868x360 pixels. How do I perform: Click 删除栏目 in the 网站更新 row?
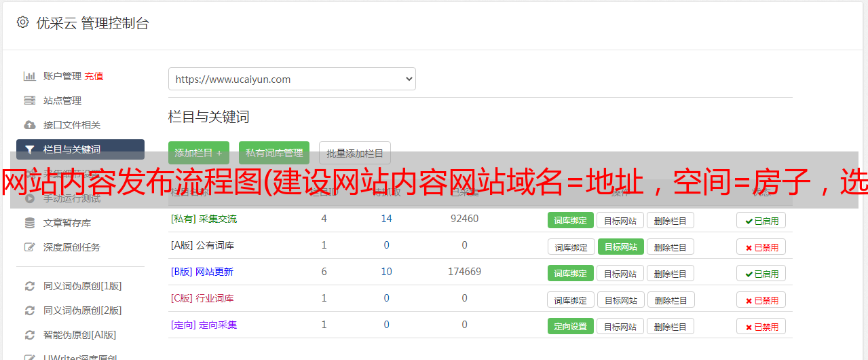(670, 273)
